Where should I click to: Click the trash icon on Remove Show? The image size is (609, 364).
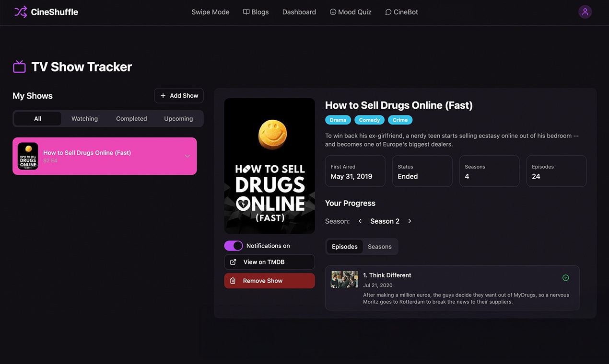233,281
